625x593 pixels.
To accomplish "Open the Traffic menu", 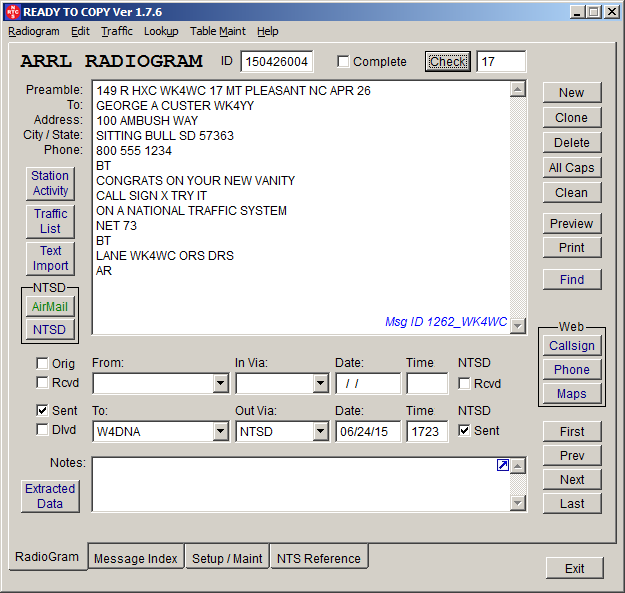I will [117, 31].
